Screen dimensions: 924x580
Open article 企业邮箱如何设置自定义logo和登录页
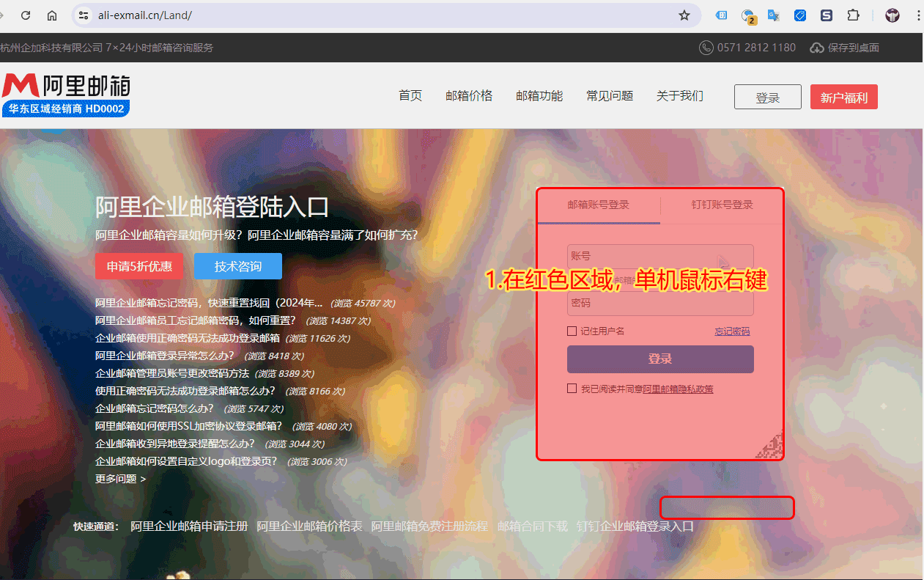pyautogui.click(x=187, y=461)
